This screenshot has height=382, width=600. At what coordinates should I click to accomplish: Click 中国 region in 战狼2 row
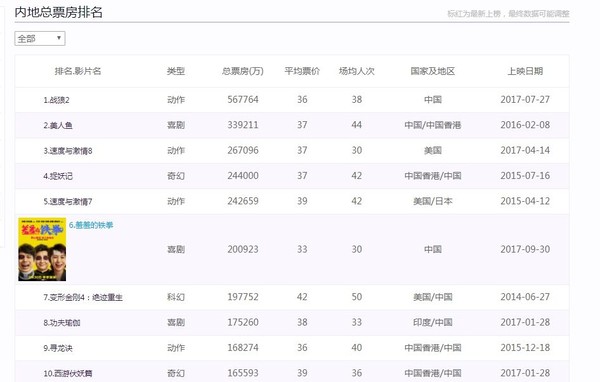[x=433, y=100]
